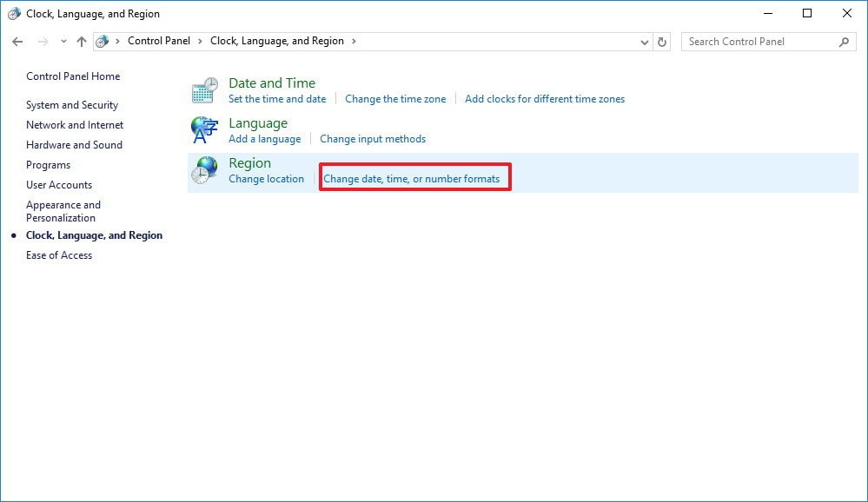
Task: Open the Language heading link
Action: [258, 122]
